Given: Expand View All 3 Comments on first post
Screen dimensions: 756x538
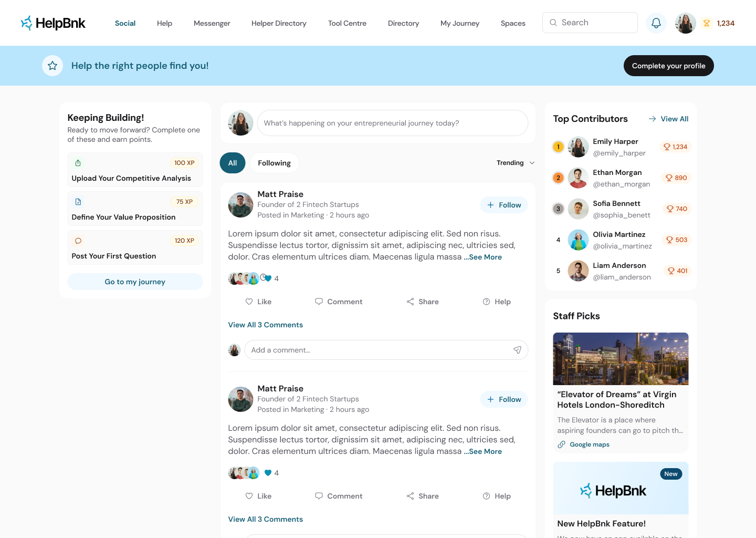Looking at the screenshot, I should tap(265, 325).
